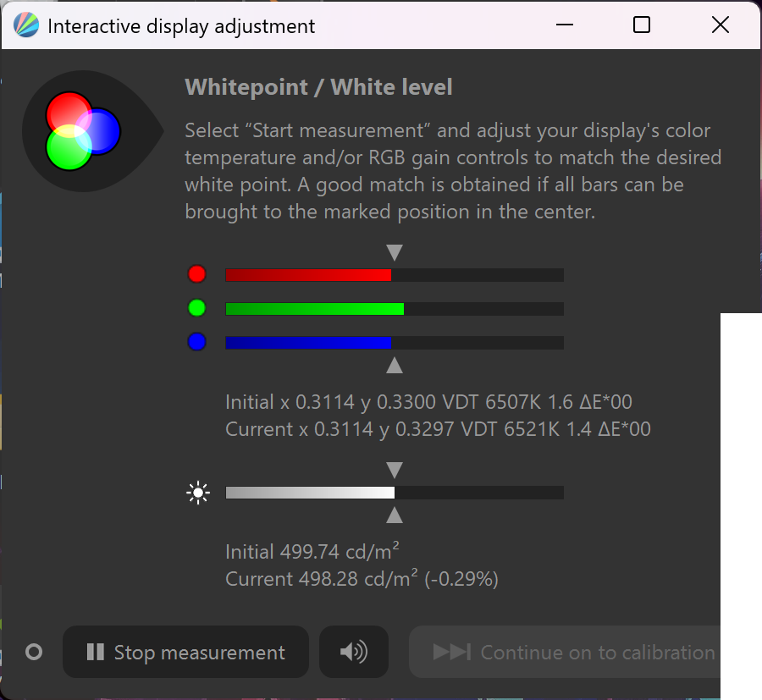Click the Interactive display adjustment title text
Viewport: 762px width, 700px height.
tap(183, 25)
